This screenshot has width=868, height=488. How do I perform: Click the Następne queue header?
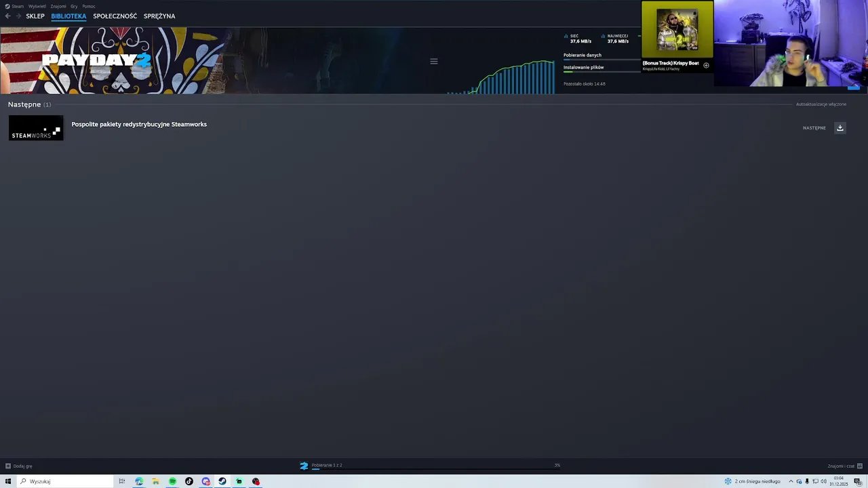[x=29, y=104]
